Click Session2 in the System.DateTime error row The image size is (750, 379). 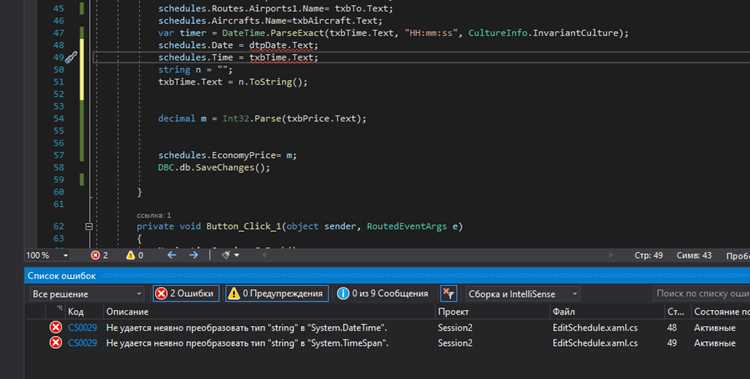[455, 328]
